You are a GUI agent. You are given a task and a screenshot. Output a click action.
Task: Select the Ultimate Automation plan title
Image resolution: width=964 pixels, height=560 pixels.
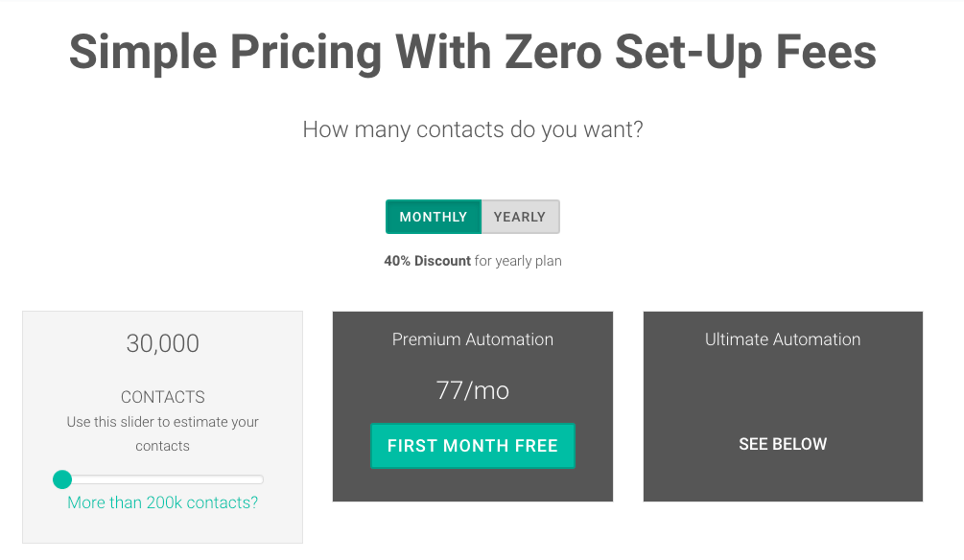[783, 339]
